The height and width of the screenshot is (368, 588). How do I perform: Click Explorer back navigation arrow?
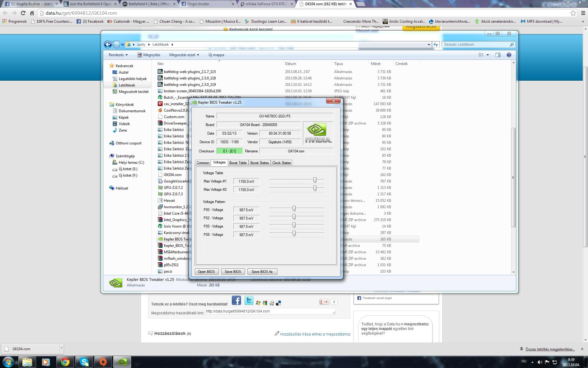[108, 44]
